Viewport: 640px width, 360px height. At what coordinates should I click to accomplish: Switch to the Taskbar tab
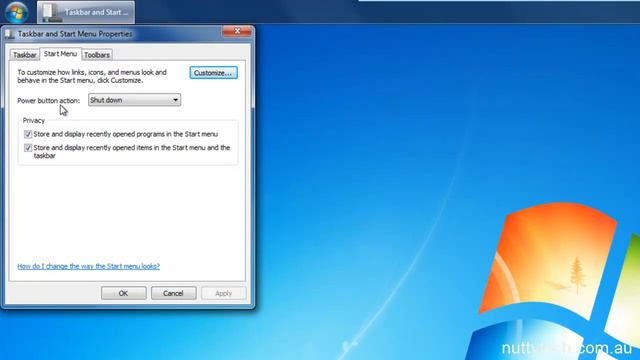tap(24, 55)
